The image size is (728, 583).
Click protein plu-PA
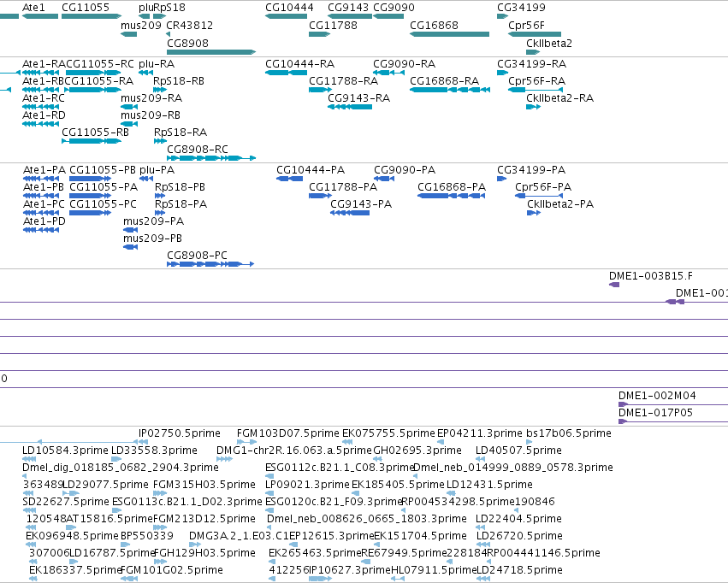tap(146, 179)
